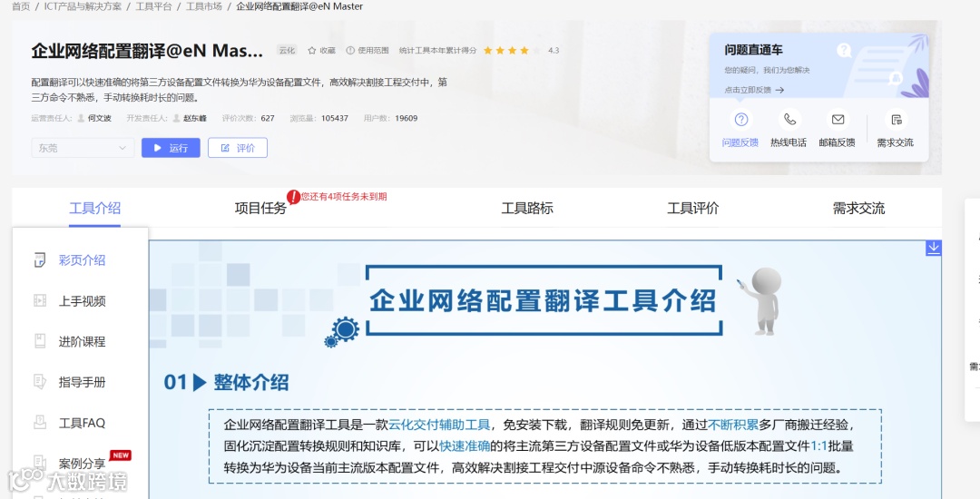Click the 指导手册 manual icon
The width and height of the screenshot is (980, 499).
39,382
